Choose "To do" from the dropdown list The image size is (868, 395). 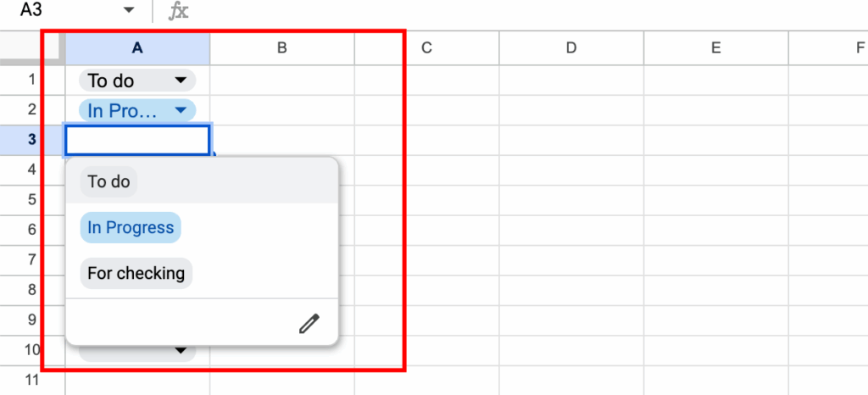point(108,182)
